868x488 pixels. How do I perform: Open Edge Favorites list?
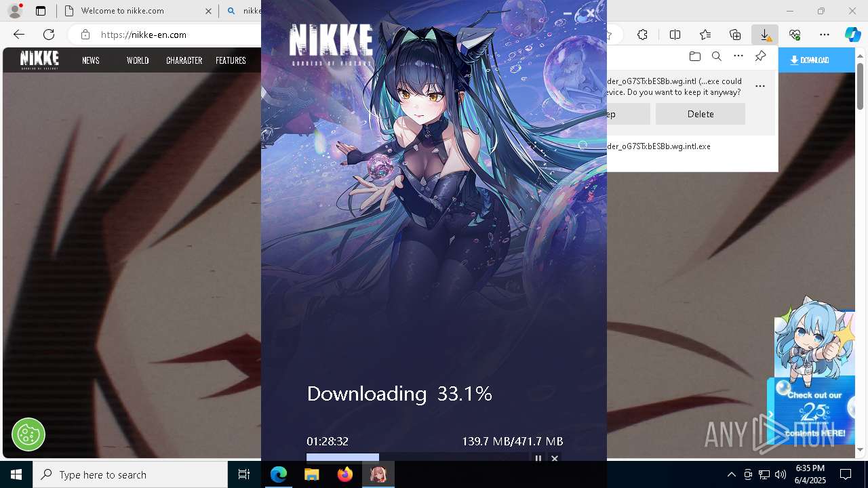[705, 35]
